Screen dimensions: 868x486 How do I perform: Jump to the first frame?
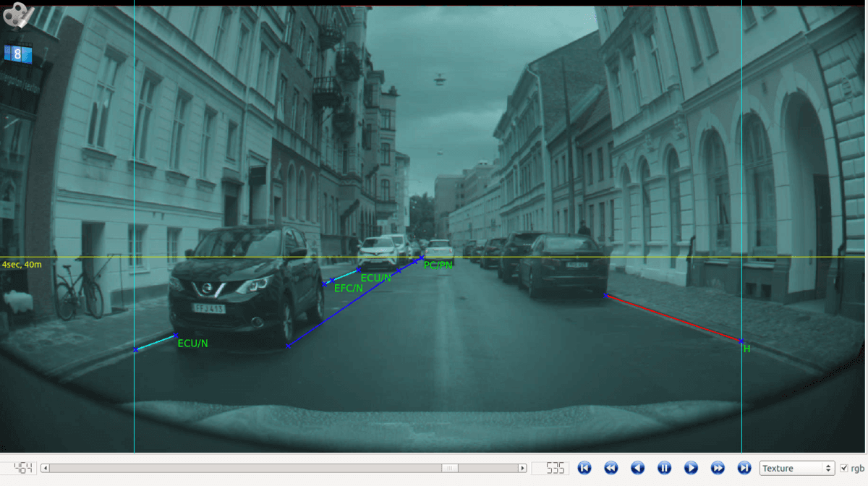pyautogui.click(x=584, y=468)
